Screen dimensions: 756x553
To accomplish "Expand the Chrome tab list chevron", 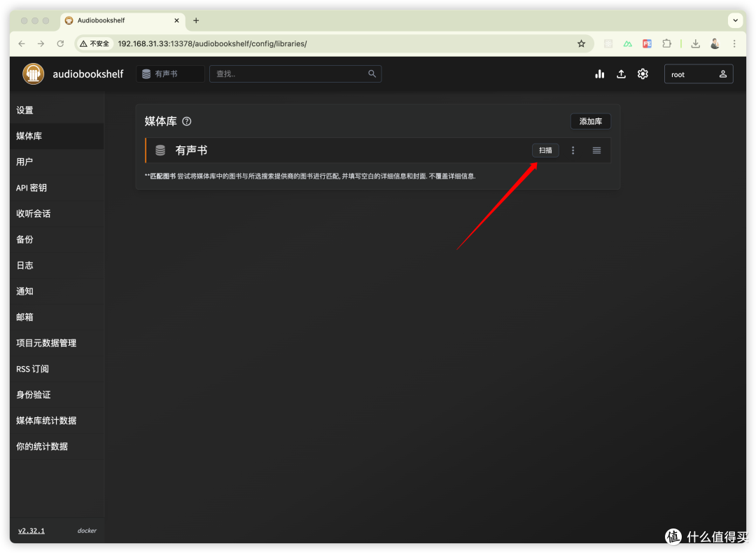I will coord(735,21).
